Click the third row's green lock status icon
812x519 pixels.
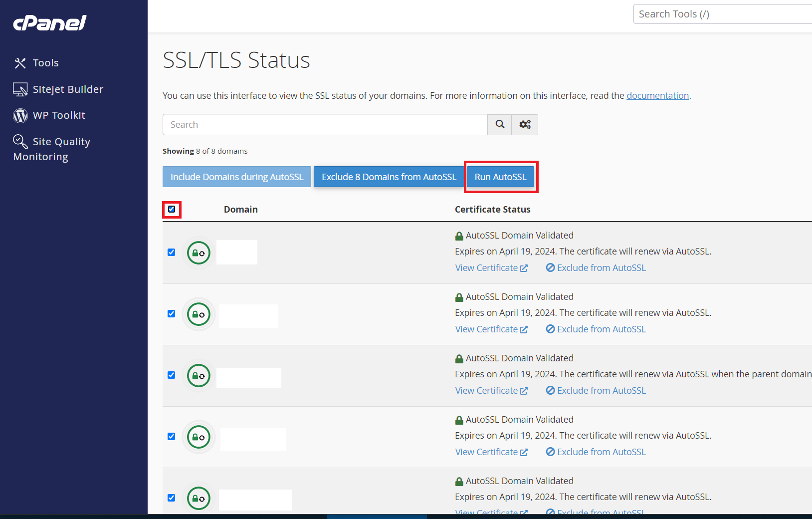click(x=199, y=376)
